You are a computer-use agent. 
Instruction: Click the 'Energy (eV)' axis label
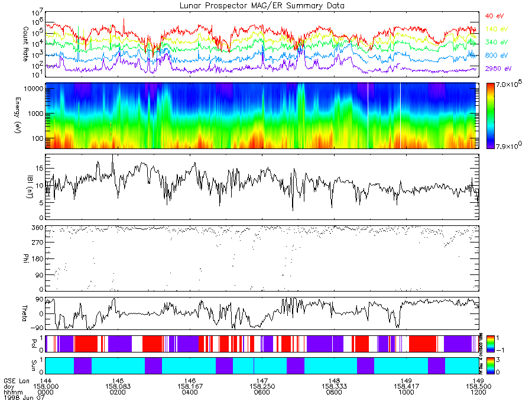pyautogui.click(x=18, y=115)
